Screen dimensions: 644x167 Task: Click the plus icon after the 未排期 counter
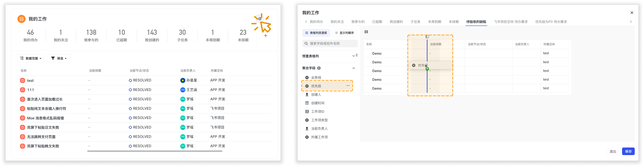coord(266,36)
